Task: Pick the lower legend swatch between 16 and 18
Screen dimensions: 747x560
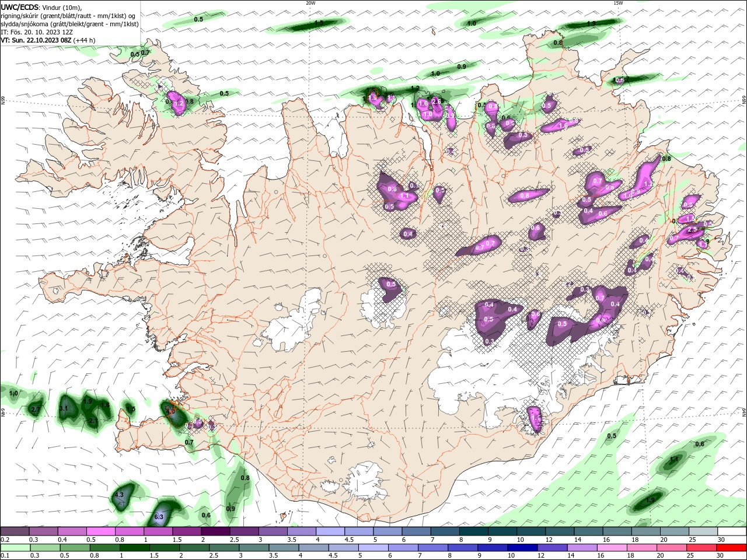Action: [612, 548]
